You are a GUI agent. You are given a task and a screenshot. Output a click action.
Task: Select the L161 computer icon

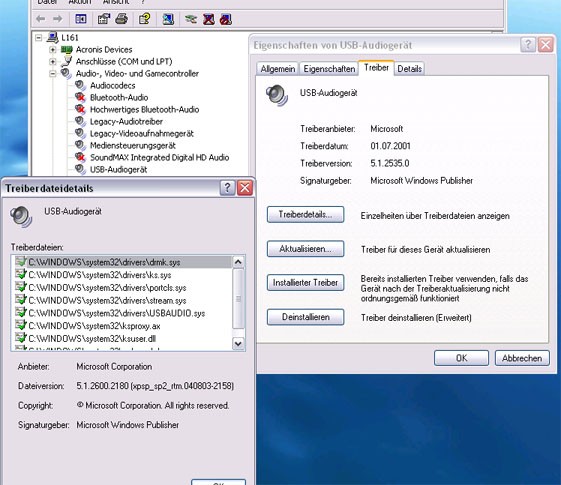[53, 37]
